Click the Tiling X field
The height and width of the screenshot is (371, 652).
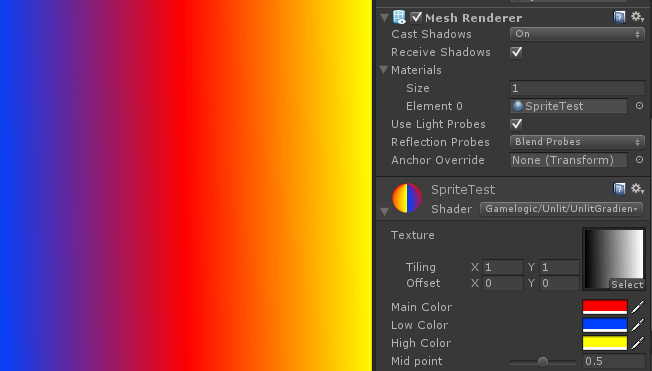point(502,267)
